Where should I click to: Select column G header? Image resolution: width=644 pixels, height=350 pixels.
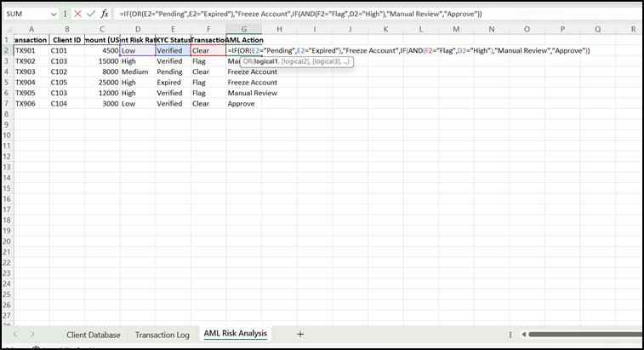point(244,29)
